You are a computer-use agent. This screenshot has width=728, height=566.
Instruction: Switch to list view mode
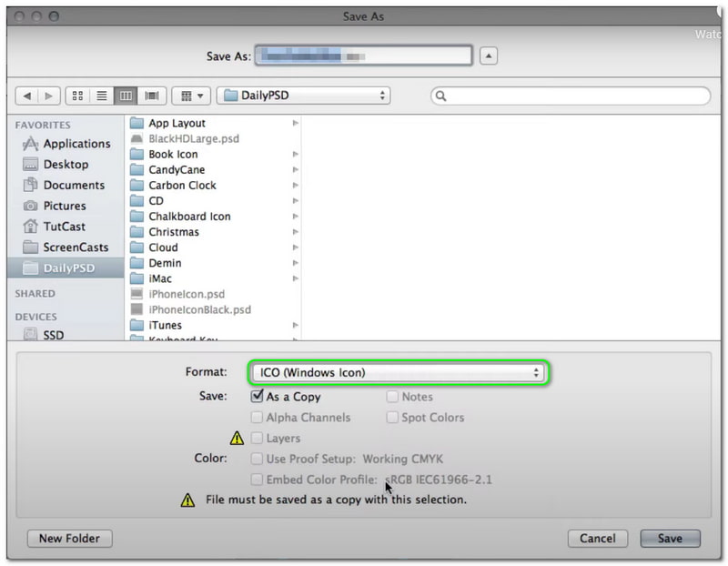[102, 96]
